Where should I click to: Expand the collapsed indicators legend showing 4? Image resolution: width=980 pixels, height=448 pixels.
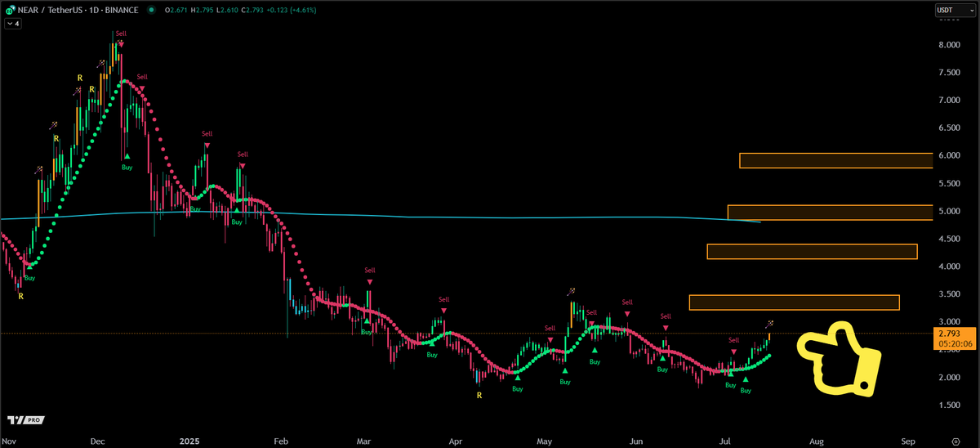[13, 25]
